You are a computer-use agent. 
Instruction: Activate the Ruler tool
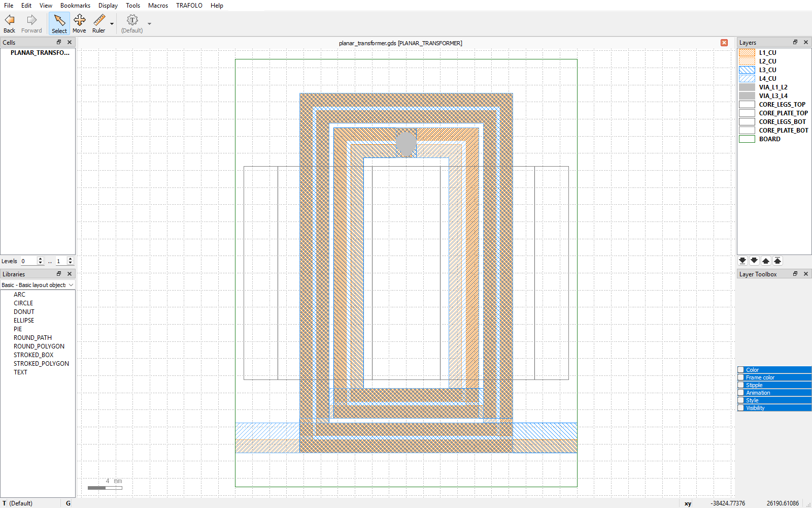(99, 24)
